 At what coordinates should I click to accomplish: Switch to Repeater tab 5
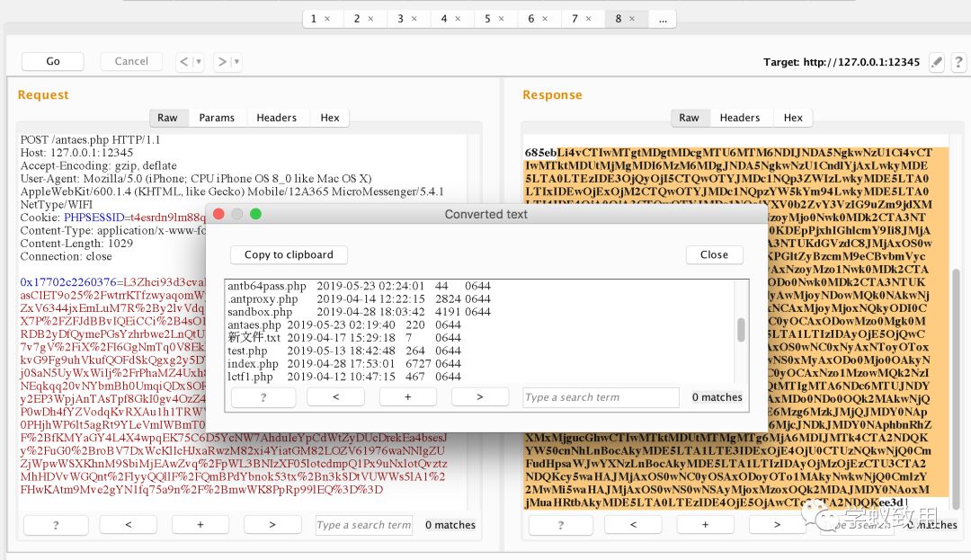coord(487,19)
